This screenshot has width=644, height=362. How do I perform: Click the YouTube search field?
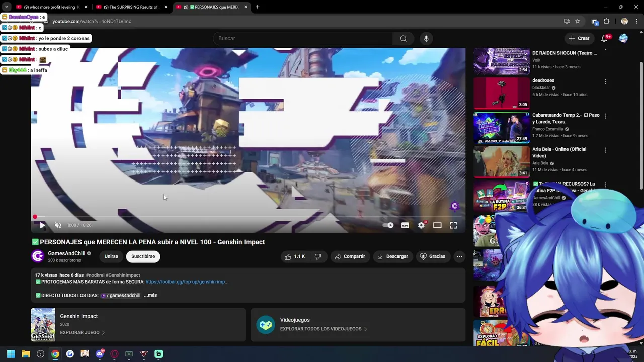[x=303, y=38]
